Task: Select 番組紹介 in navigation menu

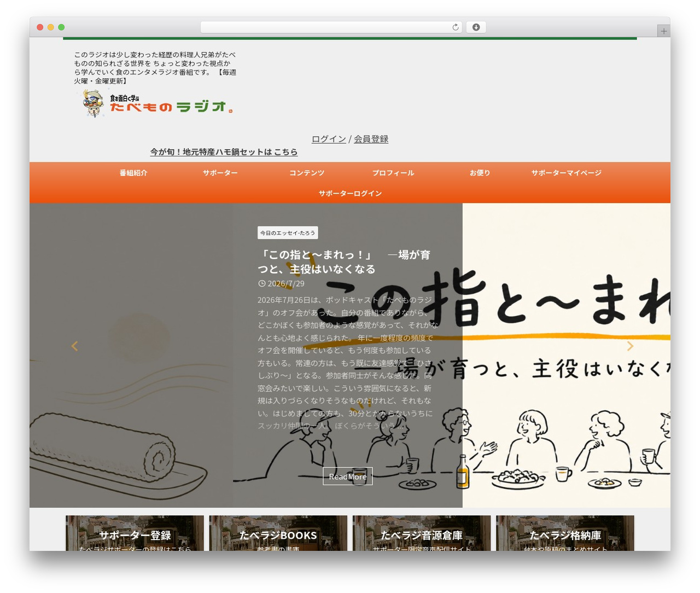Action: tap(133, 173)
